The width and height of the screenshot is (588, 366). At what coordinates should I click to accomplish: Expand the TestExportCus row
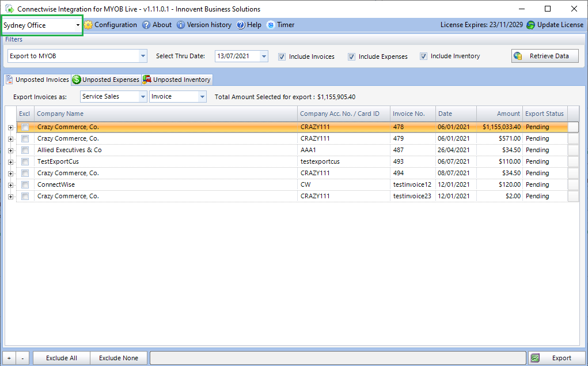coord(10,162)
